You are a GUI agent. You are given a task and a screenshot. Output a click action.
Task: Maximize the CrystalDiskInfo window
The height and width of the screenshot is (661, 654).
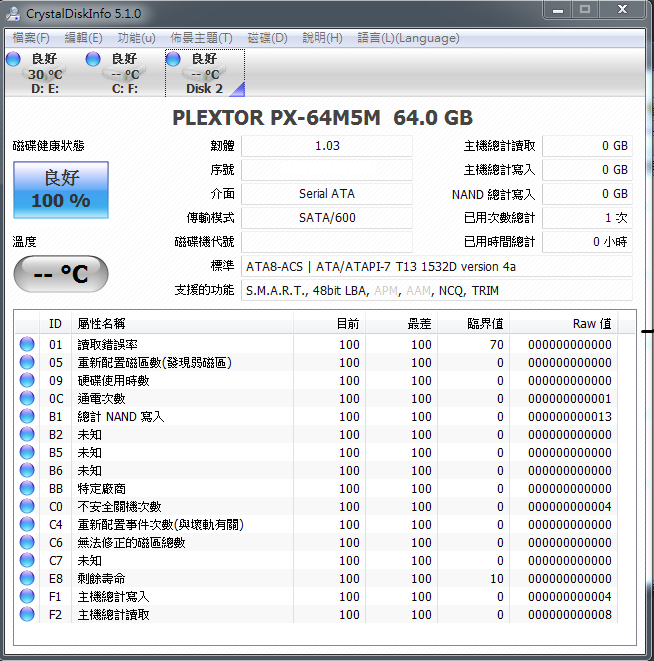coord(585,10)
